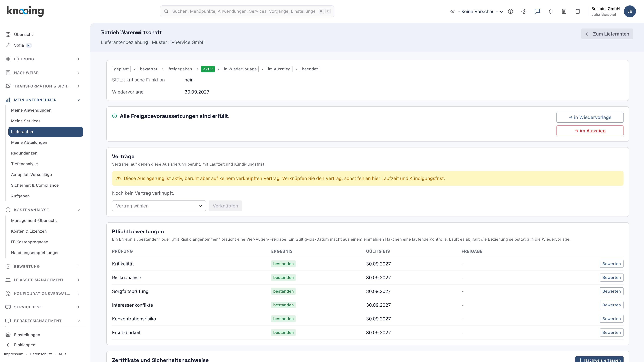Open Meine Anwendungen menu item

tap(31, 110)
